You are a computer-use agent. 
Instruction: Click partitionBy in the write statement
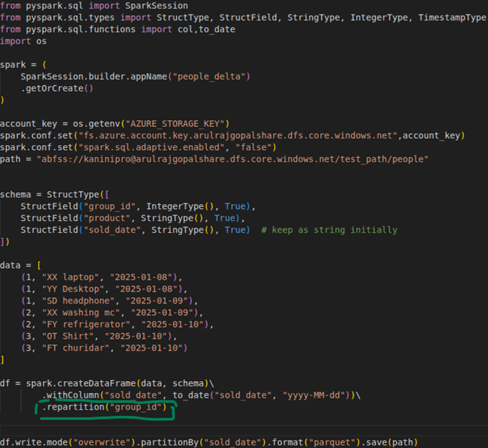[x=155, y=442]
